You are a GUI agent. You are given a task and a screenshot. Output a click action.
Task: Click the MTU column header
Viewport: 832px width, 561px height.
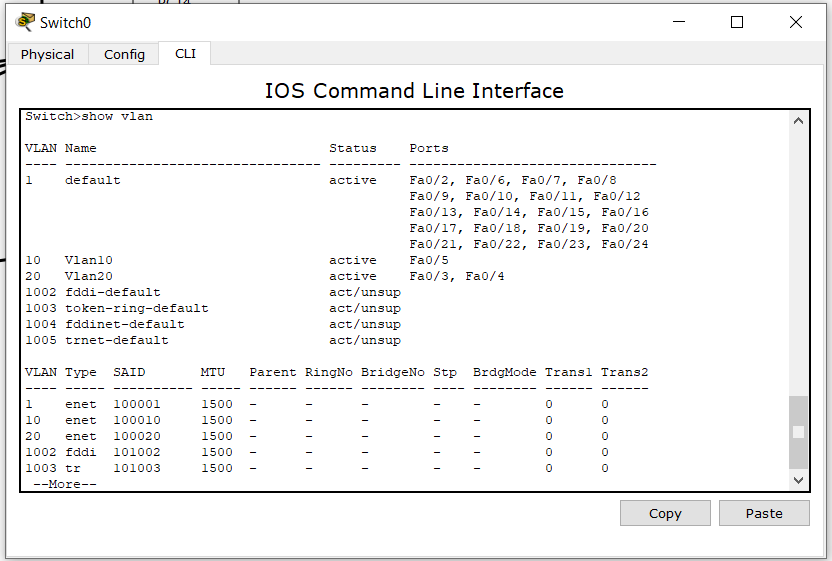click(213, 372)
